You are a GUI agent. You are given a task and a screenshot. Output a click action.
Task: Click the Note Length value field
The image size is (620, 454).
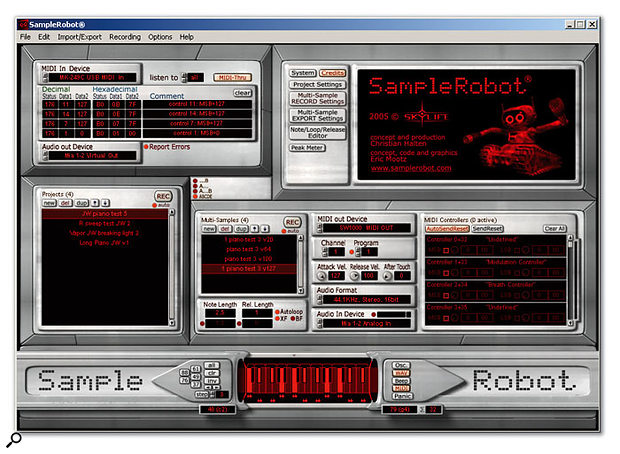(220, 313)
